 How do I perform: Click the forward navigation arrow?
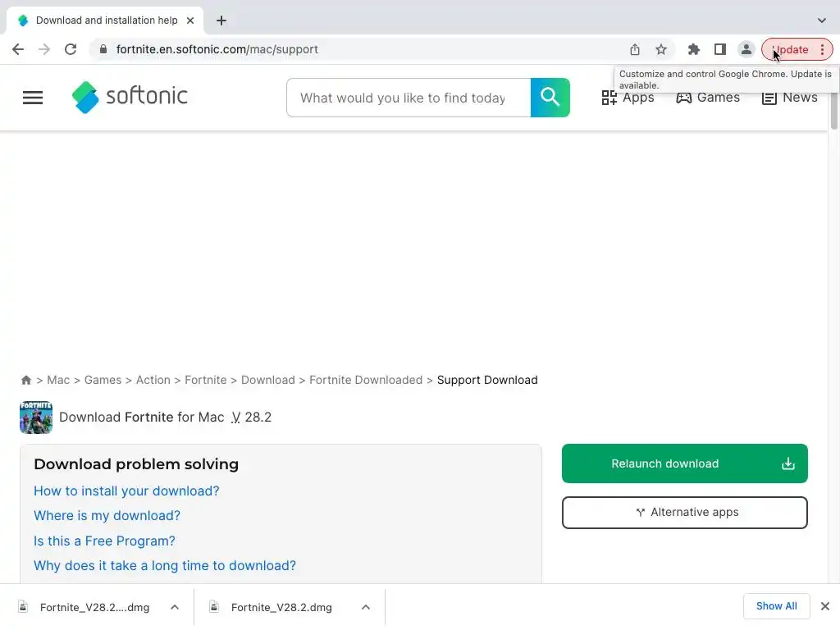[x=44, y=49]
